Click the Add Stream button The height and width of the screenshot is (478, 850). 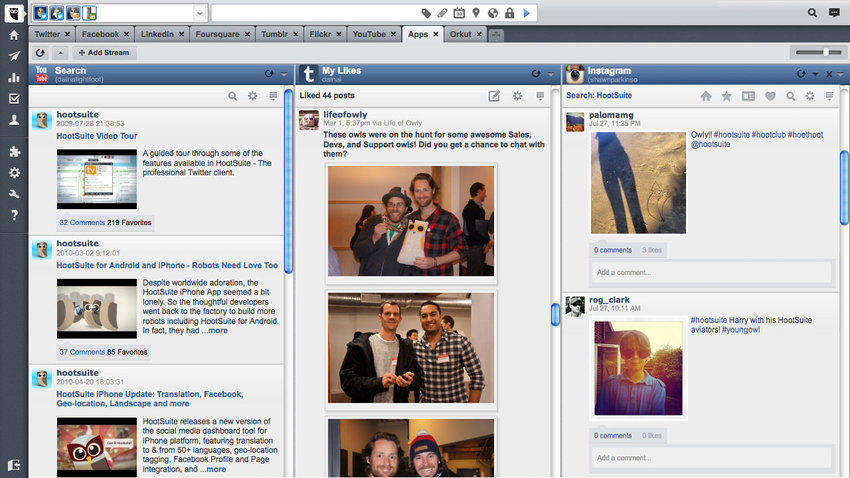pyautogui.click(x=104, y=52)
